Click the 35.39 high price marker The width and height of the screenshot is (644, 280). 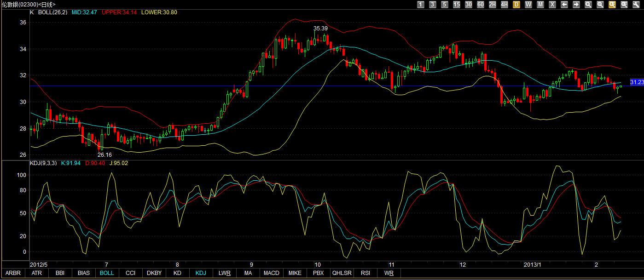[x=320, y=29]
